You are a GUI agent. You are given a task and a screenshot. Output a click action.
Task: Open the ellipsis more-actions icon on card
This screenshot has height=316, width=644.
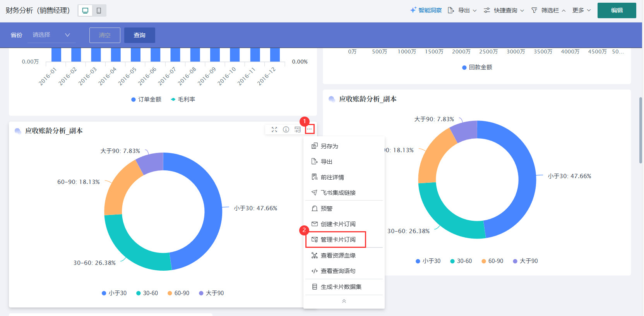[309, 129]
